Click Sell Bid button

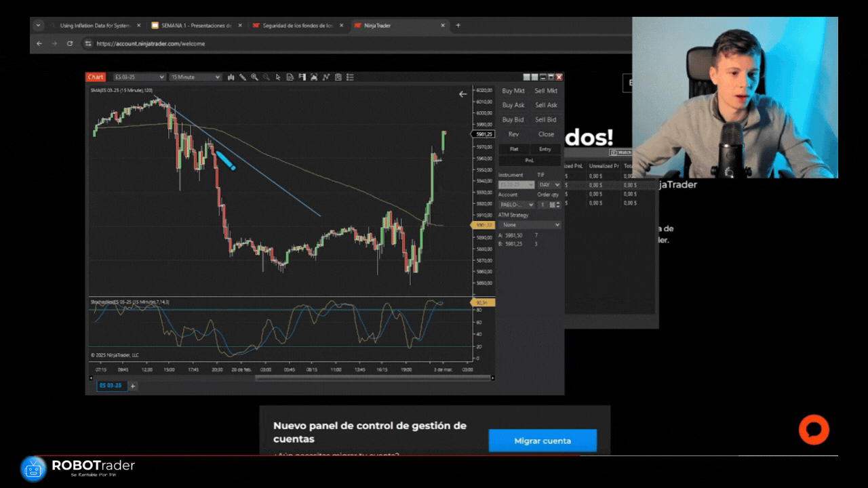click(546, 120)
